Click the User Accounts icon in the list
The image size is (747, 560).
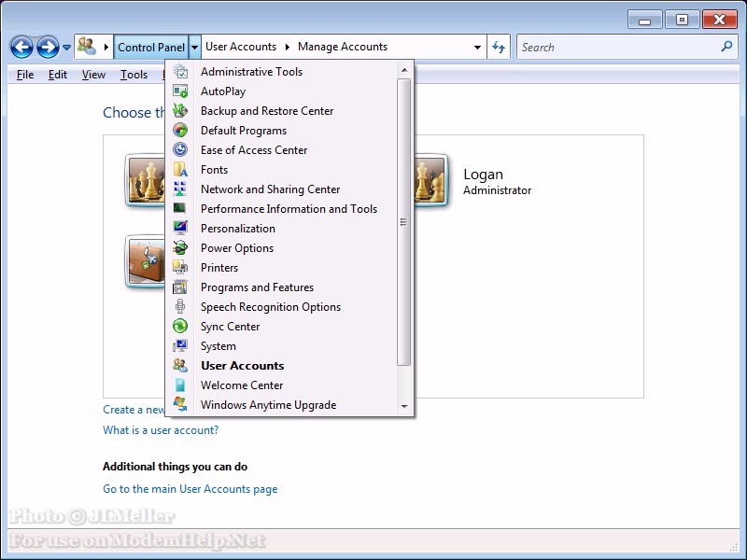(180, 365)
